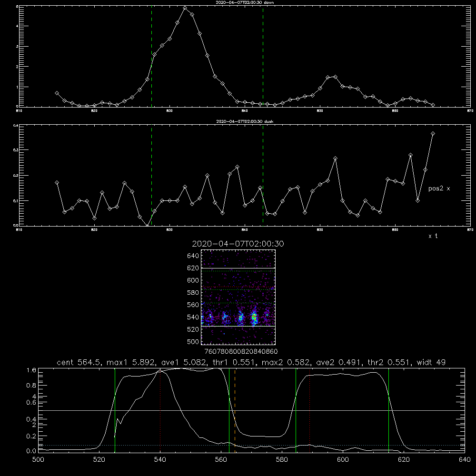Click the 'pos2 x' annotation in dusk plot
Screen dimensions: 476x476
pos(439,188)
